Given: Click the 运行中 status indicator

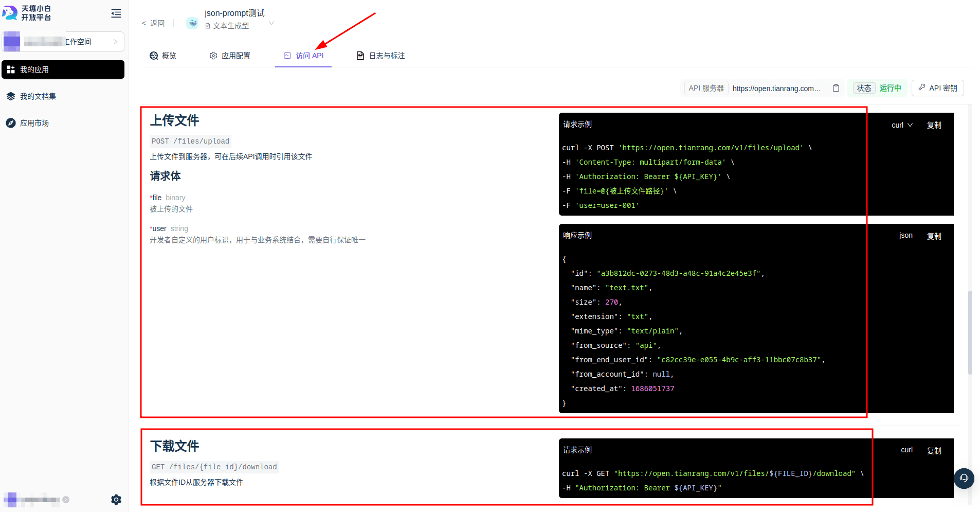Looking at the screenshot, I should click(x=890, y=88).
